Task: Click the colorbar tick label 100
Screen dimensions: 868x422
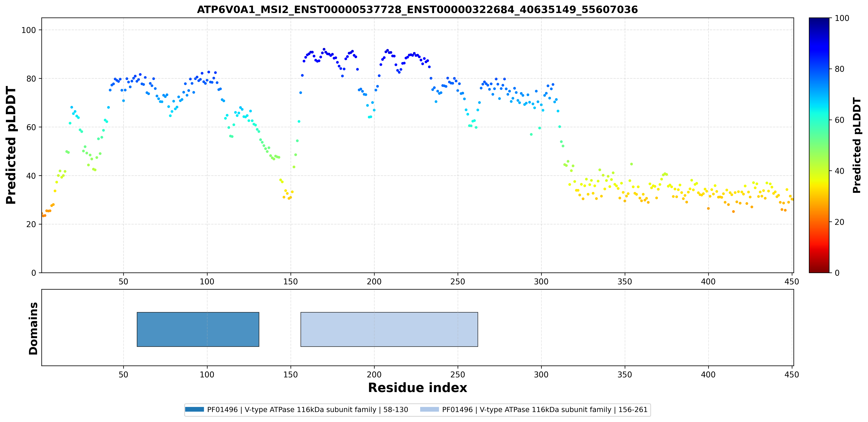Action: point(842,18)
